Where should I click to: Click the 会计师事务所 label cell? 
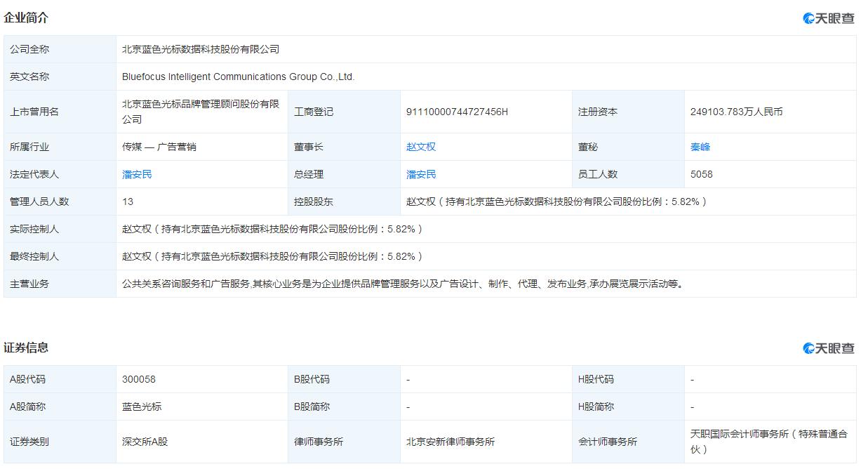click(629, 442)
